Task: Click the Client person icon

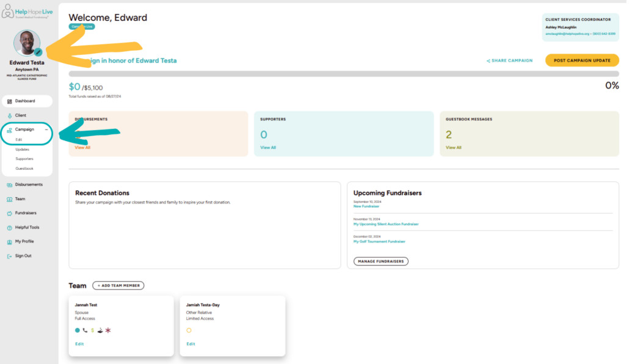Action: tap(10, 115)
